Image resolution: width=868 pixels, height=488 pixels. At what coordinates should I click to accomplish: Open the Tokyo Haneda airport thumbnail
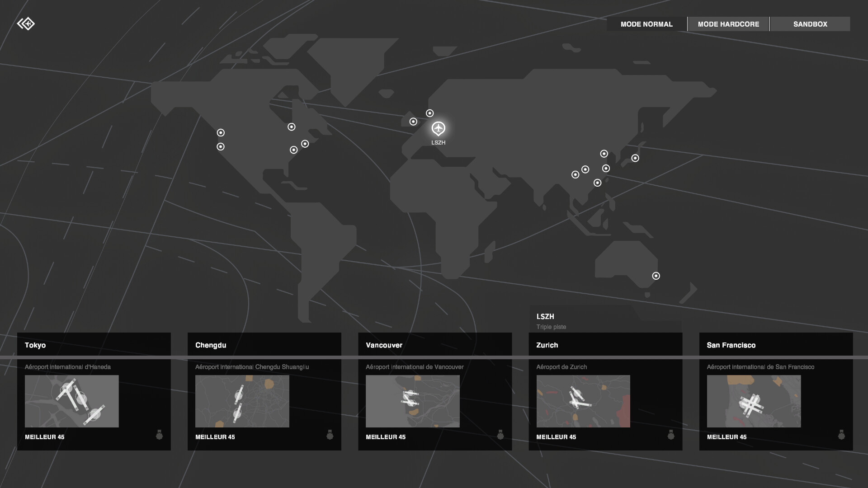tap(72, 401)
